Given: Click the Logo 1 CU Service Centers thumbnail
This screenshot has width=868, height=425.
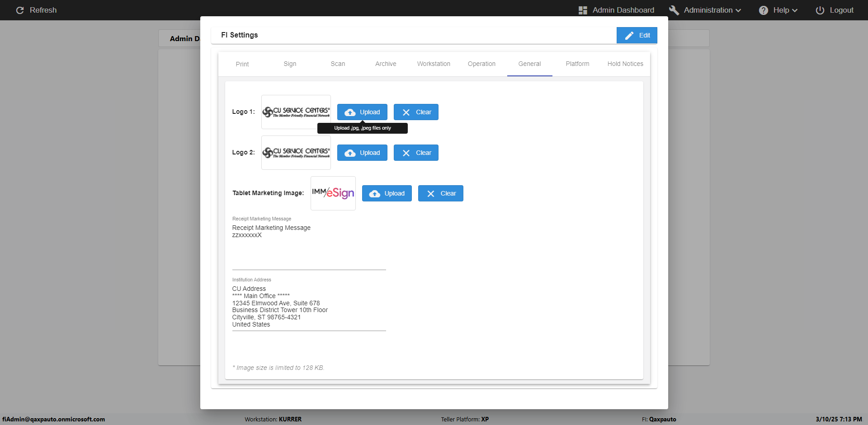Looking at the screenshot, I should 296,112.
